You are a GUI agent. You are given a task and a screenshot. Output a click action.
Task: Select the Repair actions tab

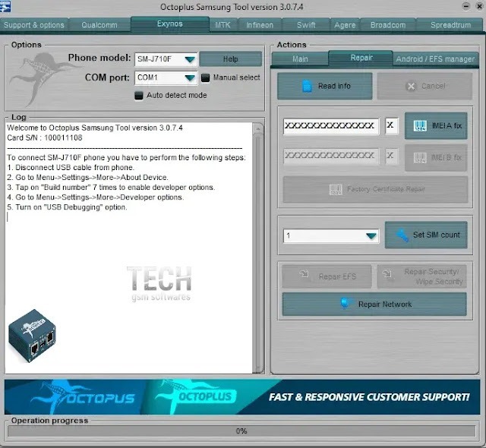tap(361, 58)
